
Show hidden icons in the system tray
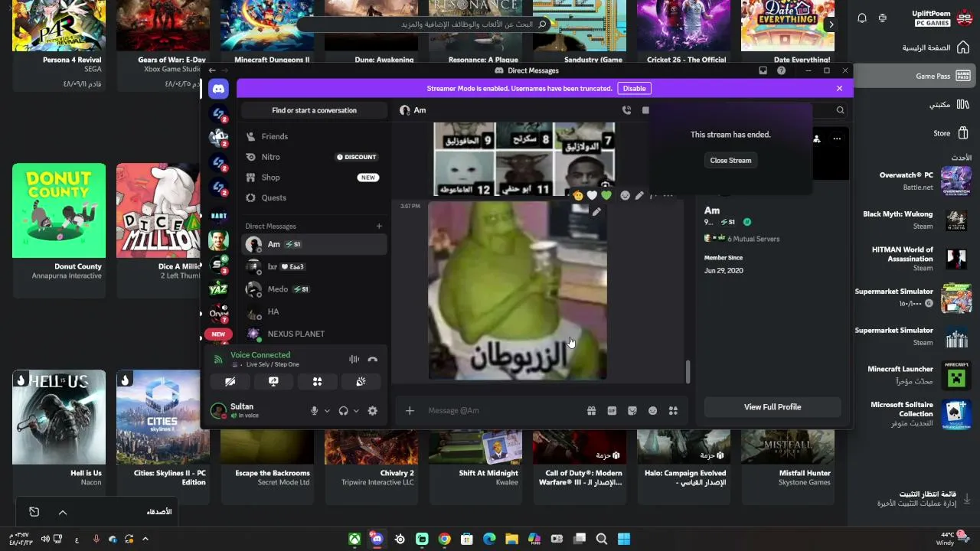(145, 539)
